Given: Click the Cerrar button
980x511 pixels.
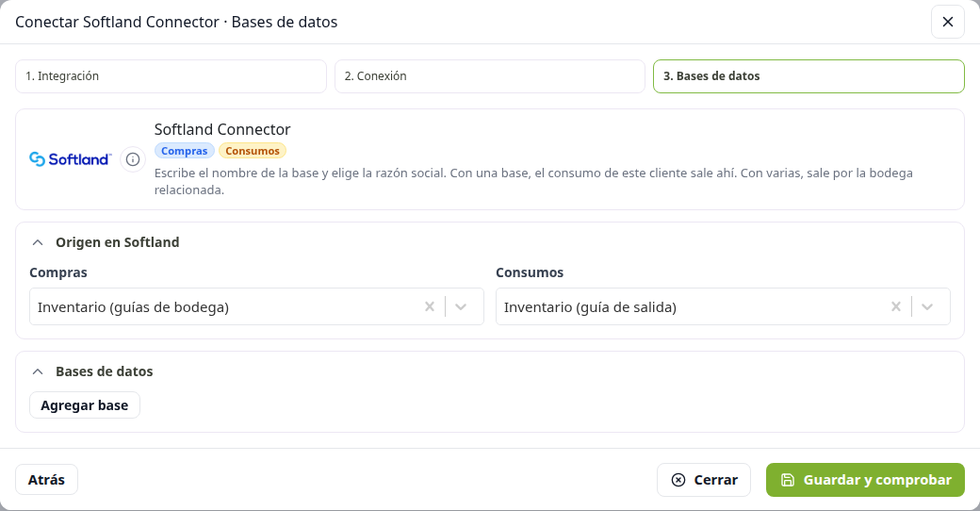Looking at the screenshot, I should point(704,480).
